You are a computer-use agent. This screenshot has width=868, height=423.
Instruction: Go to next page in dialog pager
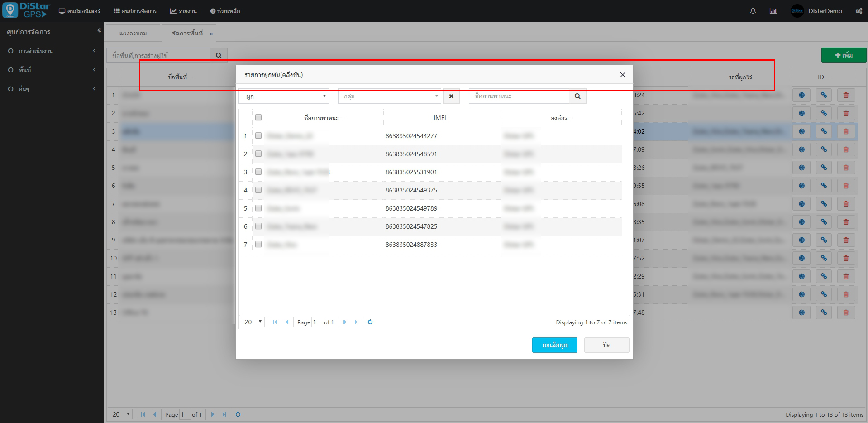pos(344,322)
